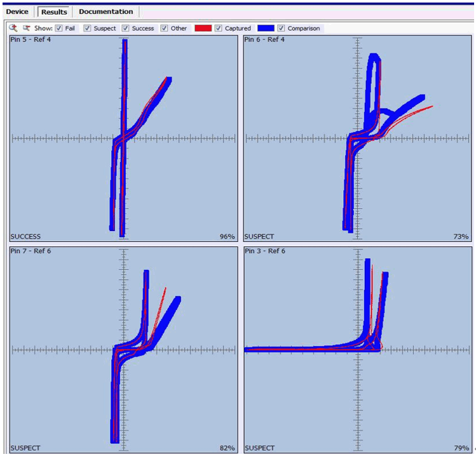
Task: Click the Pin 3 - Ref 6 plot title
Action: [x=264, y=251]
